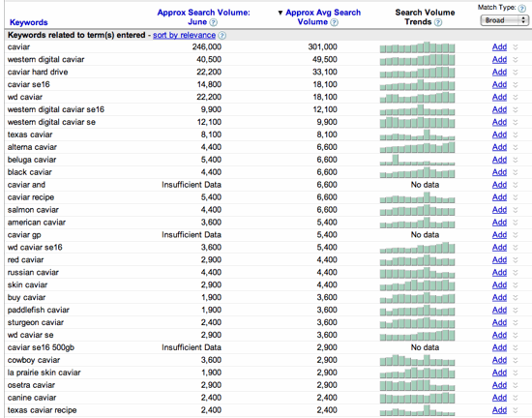Viewport: 532px width, 418px height.
Task: Select keyword text 'skin caviar'
Action: pos(27,285)
